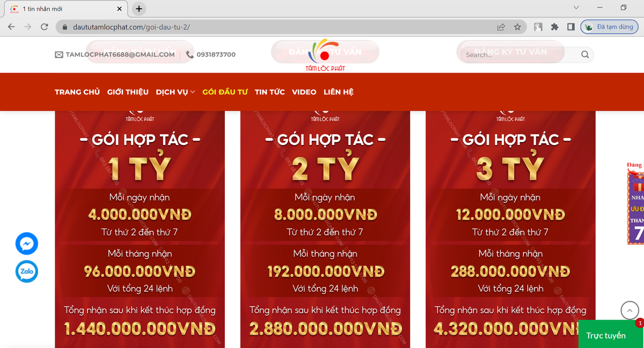Expand the DỊCH VỤ dropdown menu
The width and height of the screenshot is (644, 348).
click(x=175, y=92)
